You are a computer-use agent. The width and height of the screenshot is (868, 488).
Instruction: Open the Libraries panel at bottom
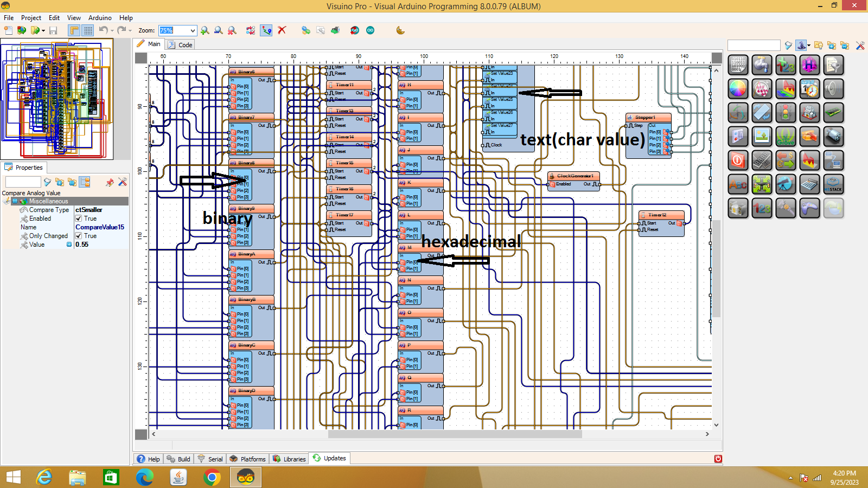[290, 459]
